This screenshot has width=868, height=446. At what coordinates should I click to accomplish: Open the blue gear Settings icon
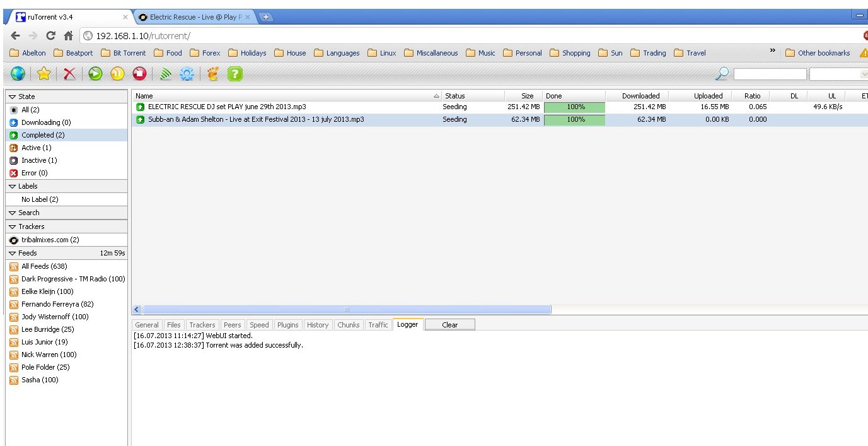click(x=187, y=74)
